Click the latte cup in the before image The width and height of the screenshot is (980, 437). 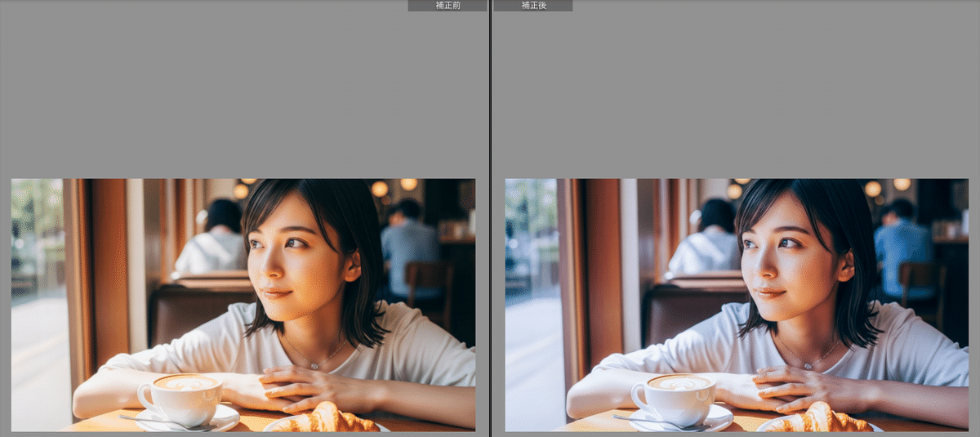pos(184,396)
